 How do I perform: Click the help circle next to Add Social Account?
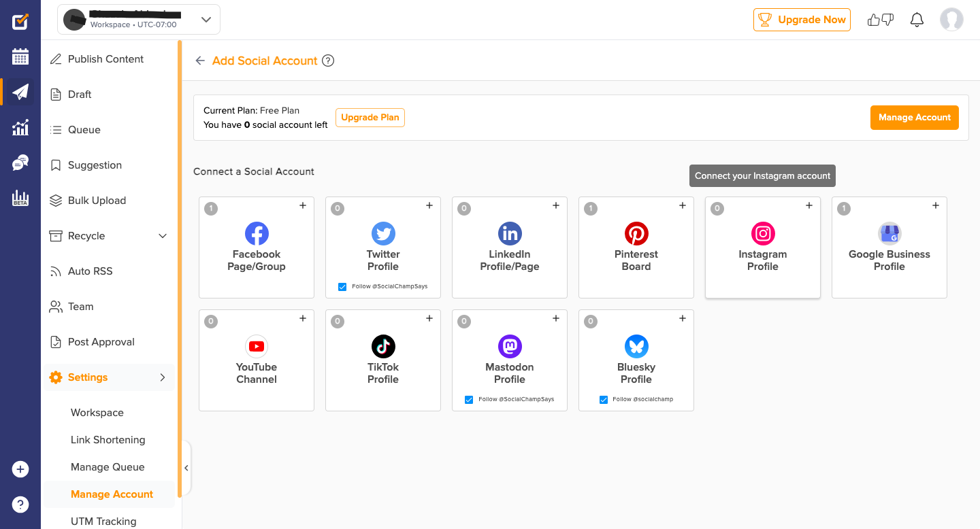(328, 61)
